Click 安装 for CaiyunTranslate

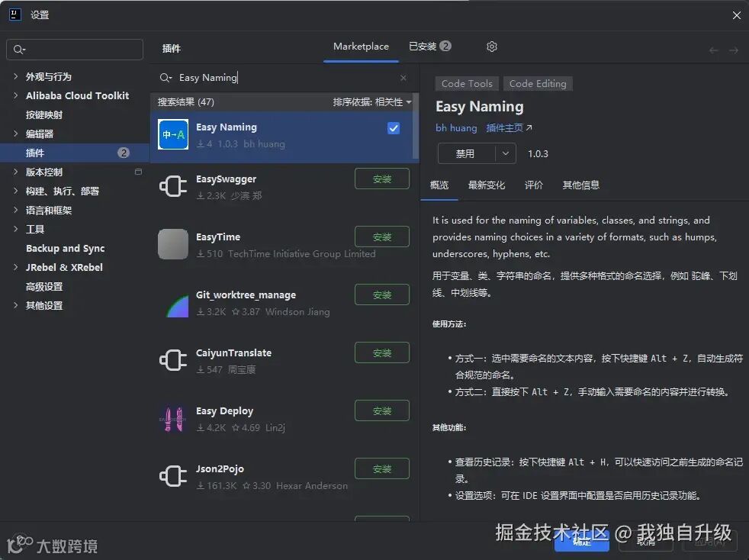pyautogui.click(x=382, y=352)
